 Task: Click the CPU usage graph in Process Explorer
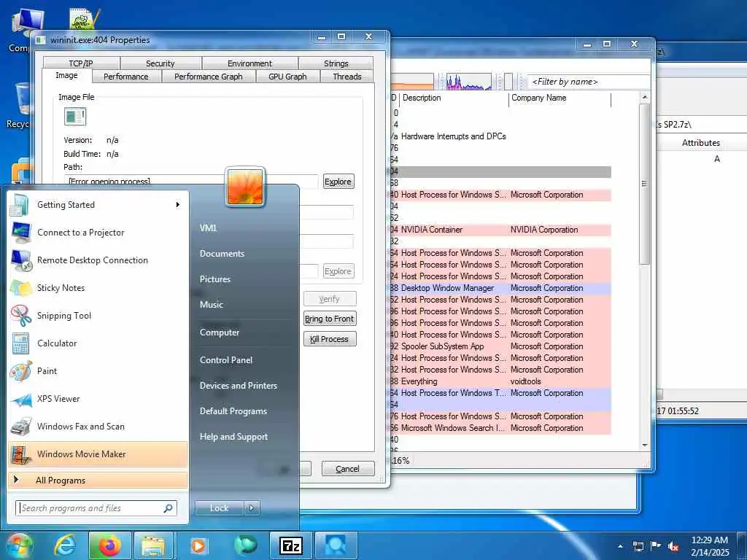(469, 82)
